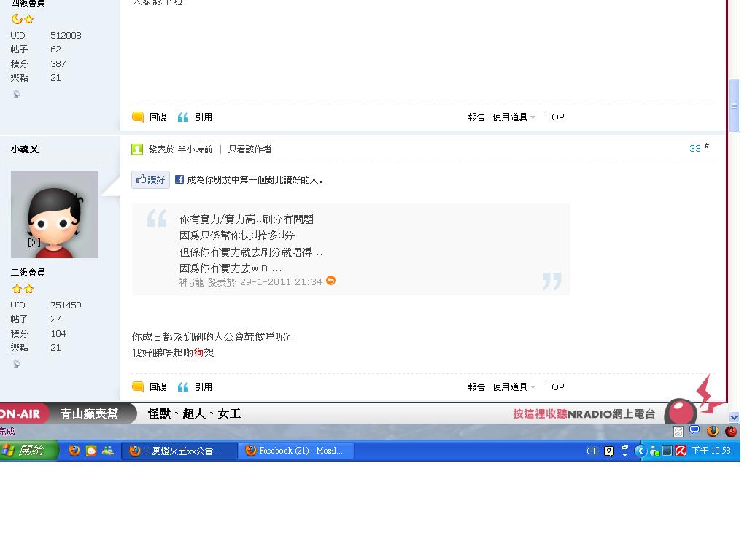This screenshot has height=560, width=747.
Task: Click the orange face quick launch icon
Action: click(91, 451)
